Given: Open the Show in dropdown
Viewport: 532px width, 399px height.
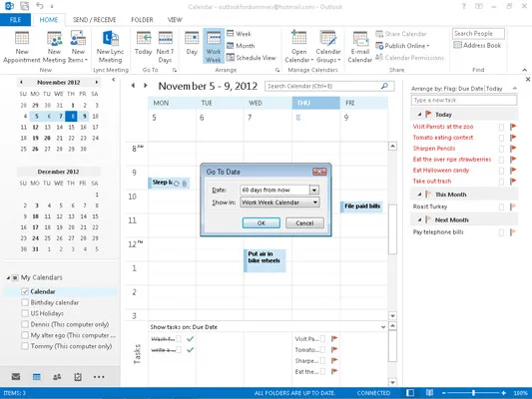Looking at the screenshot, I should [315, 202].
